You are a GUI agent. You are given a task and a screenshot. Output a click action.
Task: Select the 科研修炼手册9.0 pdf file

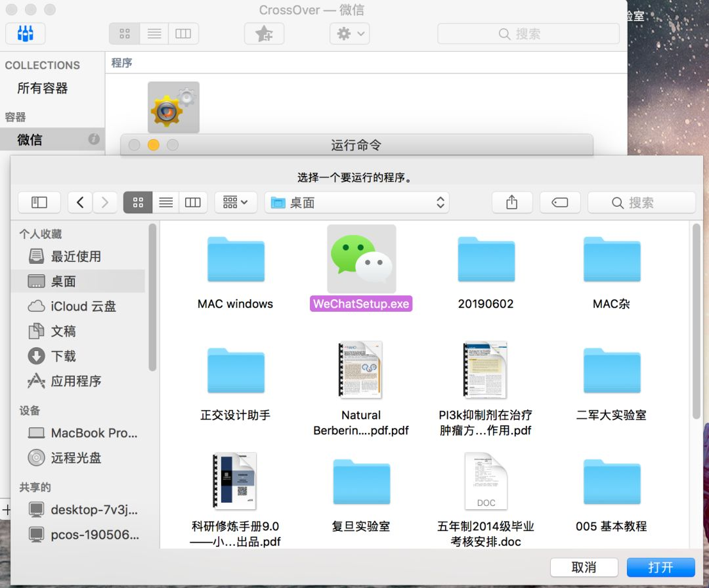tap(235, 481)
